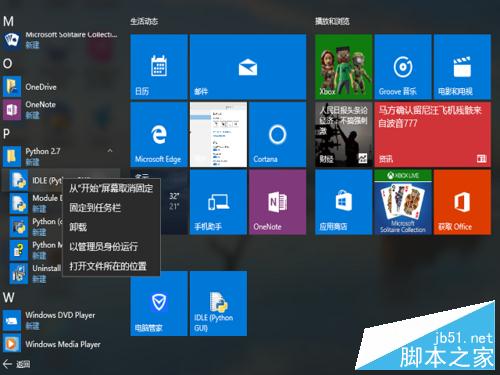
Task: Select 以管理员身份运行 in context menu
Action: click(x=111, y=247)
